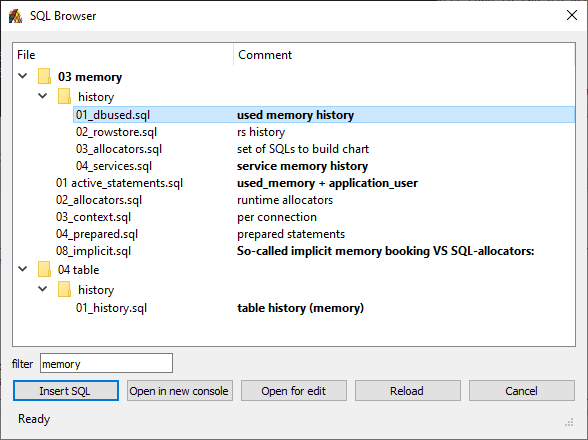Click comment 'So-called implicit memory booking VS SQL-allocators:'

click(386, 251)
